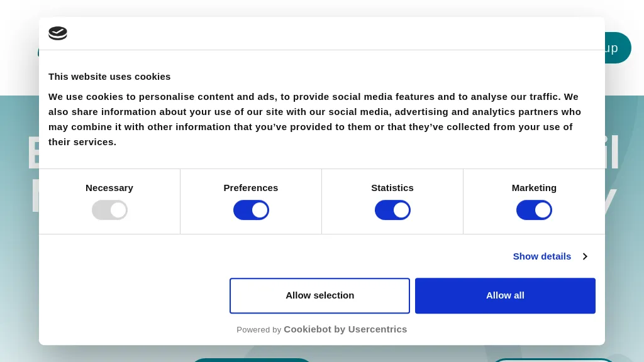Click the outlined button below dialog, bottom right
Screen dimensions: 644x362
pyautogui.click(x=553, y=360)
